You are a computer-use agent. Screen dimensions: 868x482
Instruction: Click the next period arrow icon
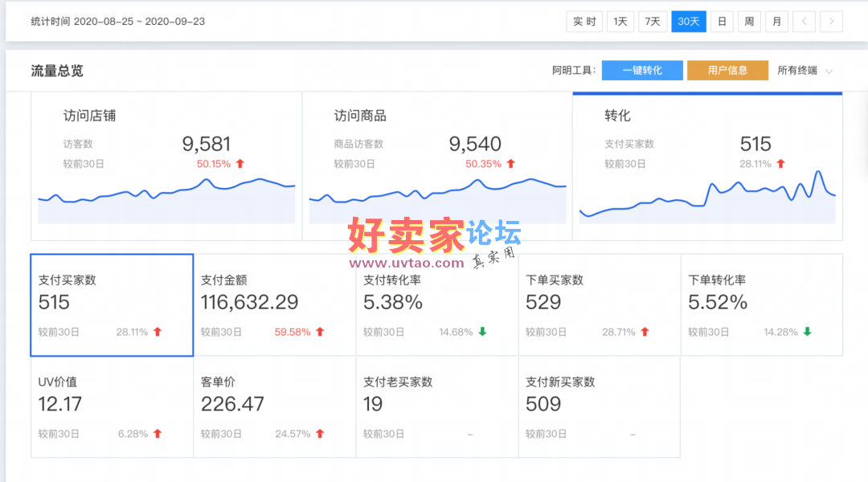(x=832, y=22)
